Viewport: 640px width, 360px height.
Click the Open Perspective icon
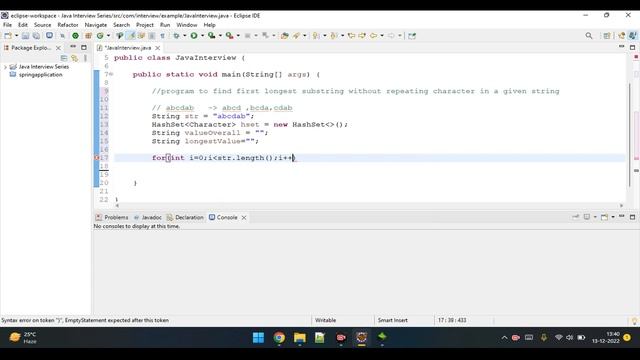607,36
